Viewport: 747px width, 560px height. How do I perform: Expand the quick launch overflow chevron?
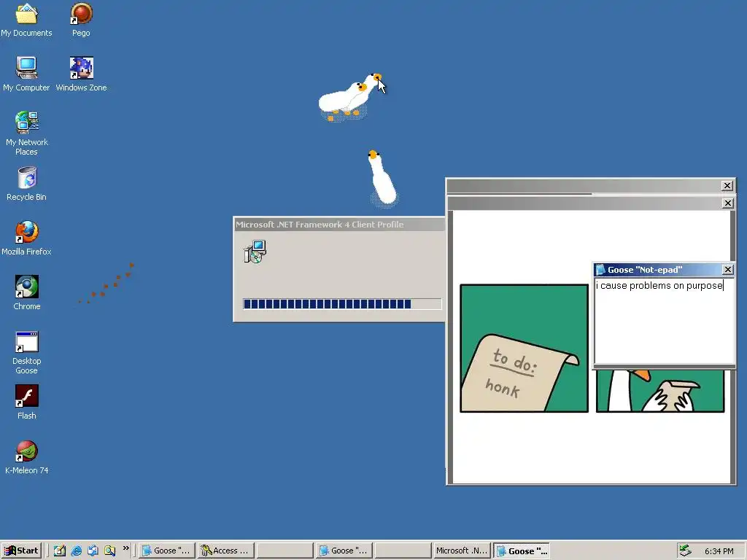point(125,548)
